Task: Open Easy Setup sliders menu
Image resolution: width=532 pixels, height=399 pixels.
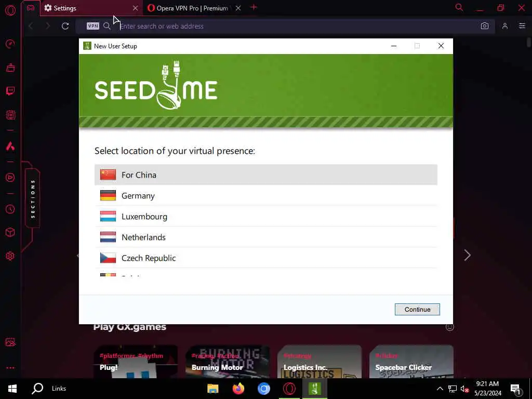Action: [522, 26]
